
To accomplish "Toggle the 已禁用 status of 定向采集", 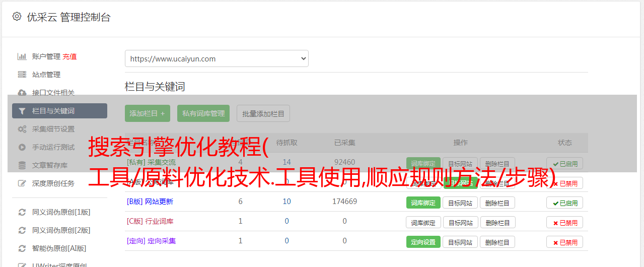I will [x=565, y=242].
